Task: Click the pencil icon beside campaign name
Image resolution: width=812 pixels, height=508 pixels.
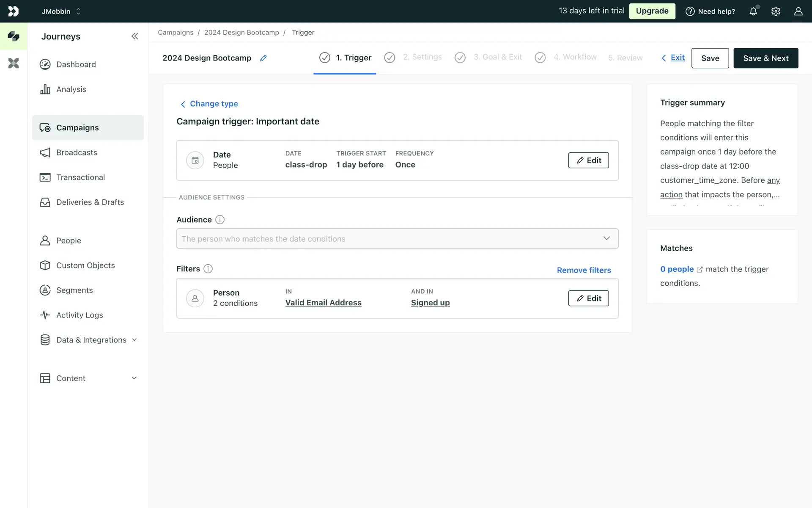Action: pyautogui.click(x=263, y=58)
